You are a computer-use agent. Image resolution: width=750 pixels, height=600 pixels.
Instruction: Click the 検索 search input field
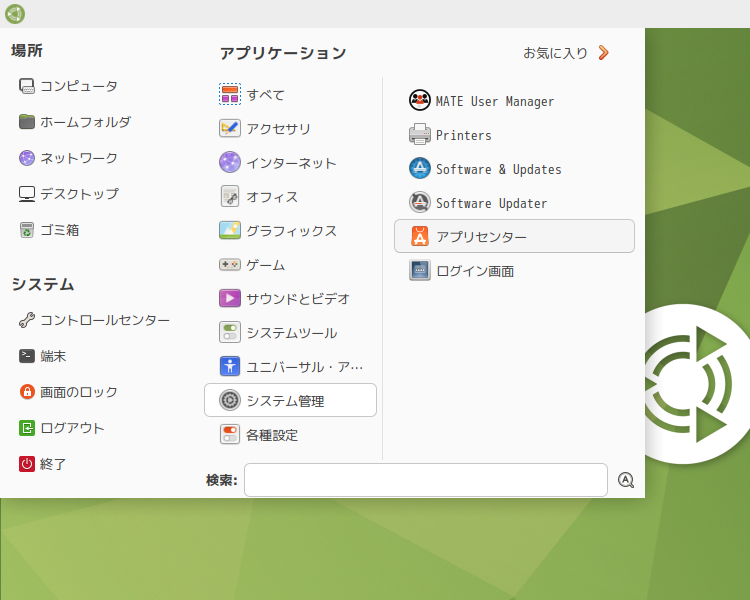click(426, 480)
